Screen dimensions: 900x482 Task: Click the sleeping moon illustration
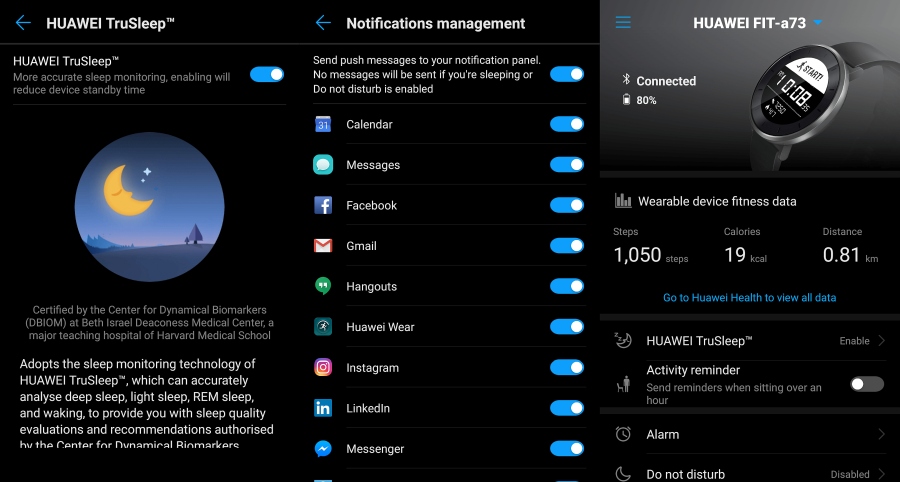149,207
